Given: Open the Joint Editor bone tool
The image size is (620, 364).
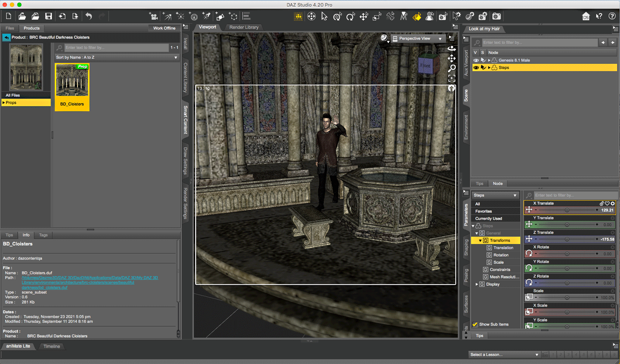Looking at the screenshot, I should click(391, 16).
